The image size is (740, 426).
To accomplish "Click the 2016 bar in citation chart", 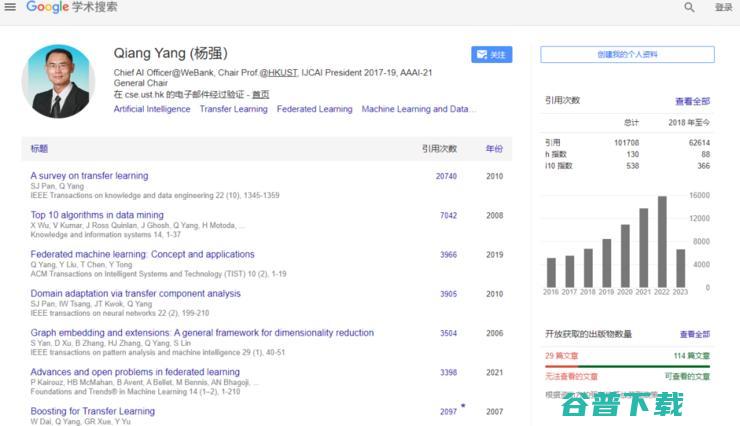I will (551, 272).
